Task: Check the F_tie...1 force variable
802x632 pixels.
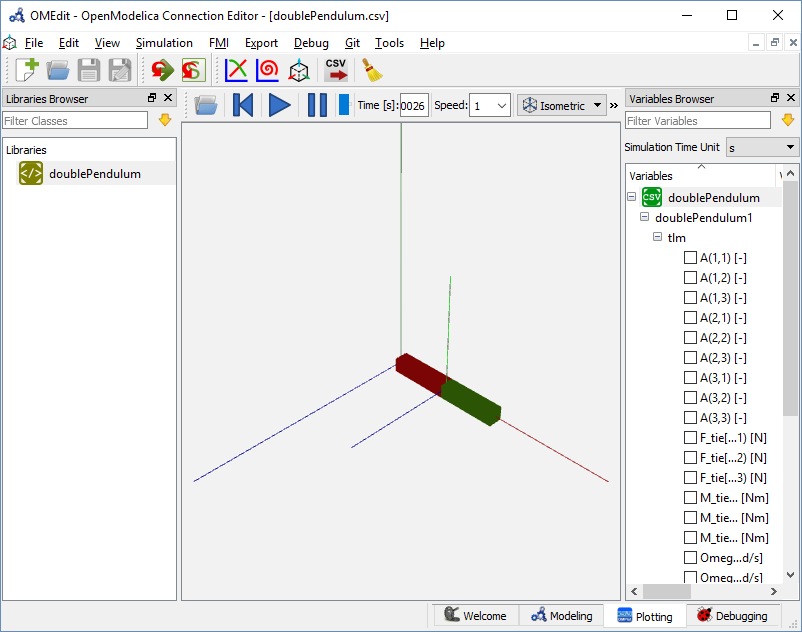Action: (x=690, y=437)
